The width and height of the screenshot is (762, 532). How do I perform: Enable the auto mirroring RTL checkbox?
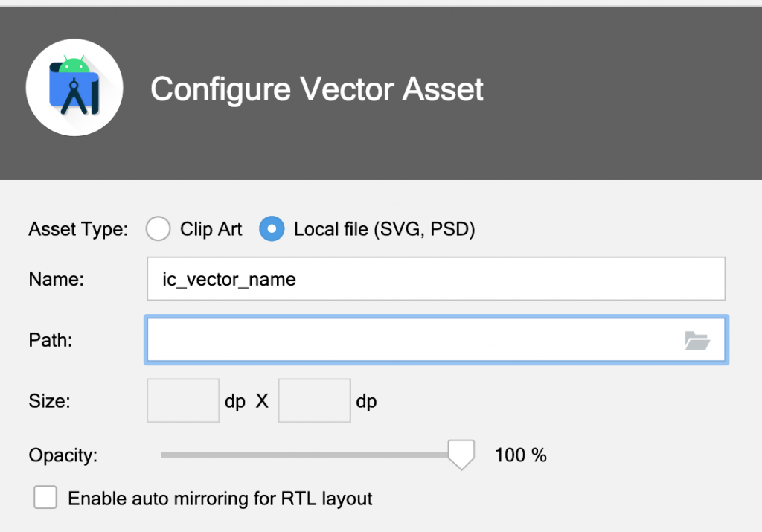(x=45, y=498)
